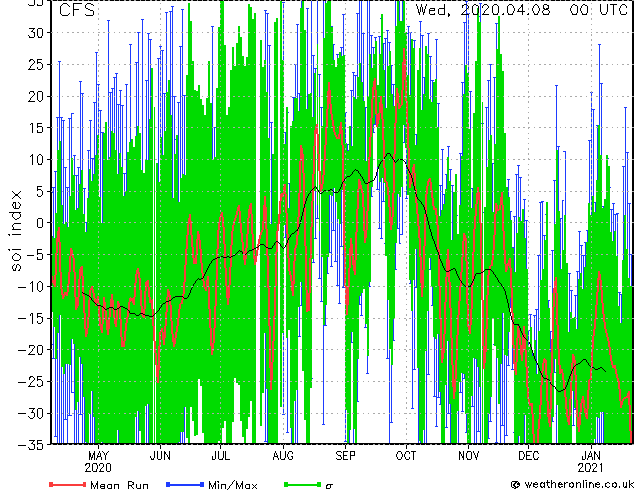Click the '10' y-axis tick label
Image resolution: width=634 pixels, height=490 pixels.
point(36,160)
